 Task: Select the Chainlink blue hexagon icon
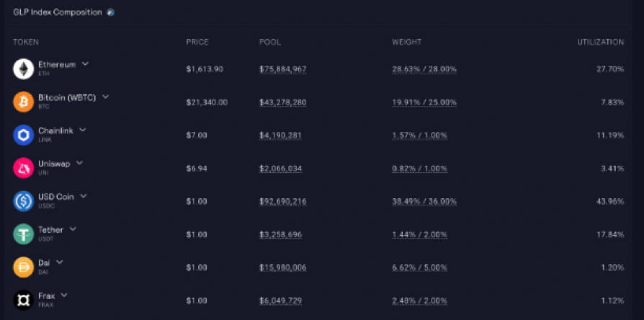pos(23,135)
